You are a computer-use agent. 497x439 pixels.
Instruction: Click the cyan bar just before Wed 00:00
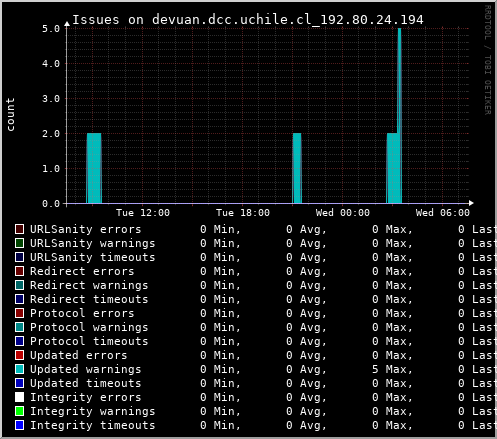297,168
